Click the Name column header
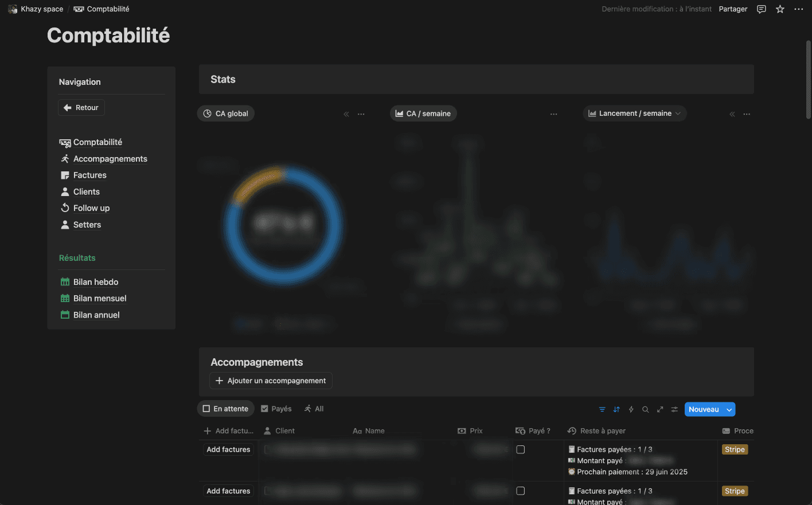This screenshot has height=505, width=812. point(369,431)
